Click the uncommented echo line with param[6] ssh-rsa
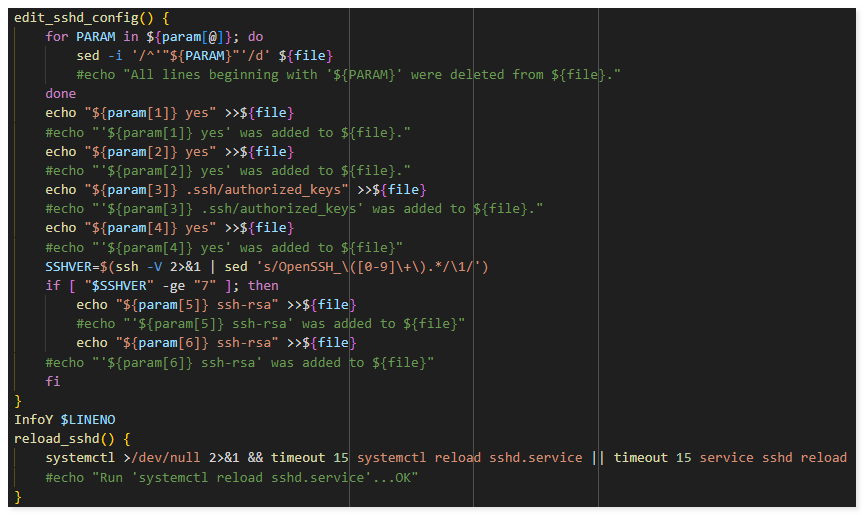The height and width of the screenshot is (515, 864). click(x=215, y=343)
